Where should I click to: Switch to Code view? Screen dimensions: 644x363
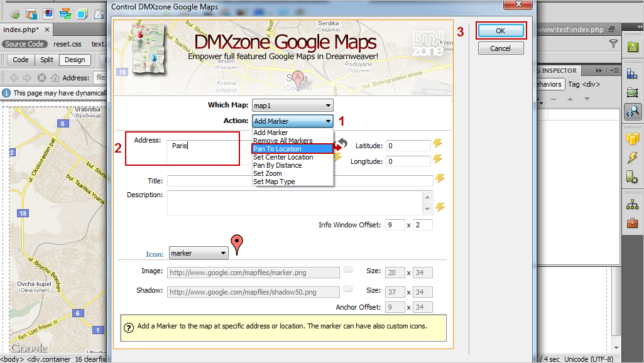pyautogui.click(x=21, y=60)
